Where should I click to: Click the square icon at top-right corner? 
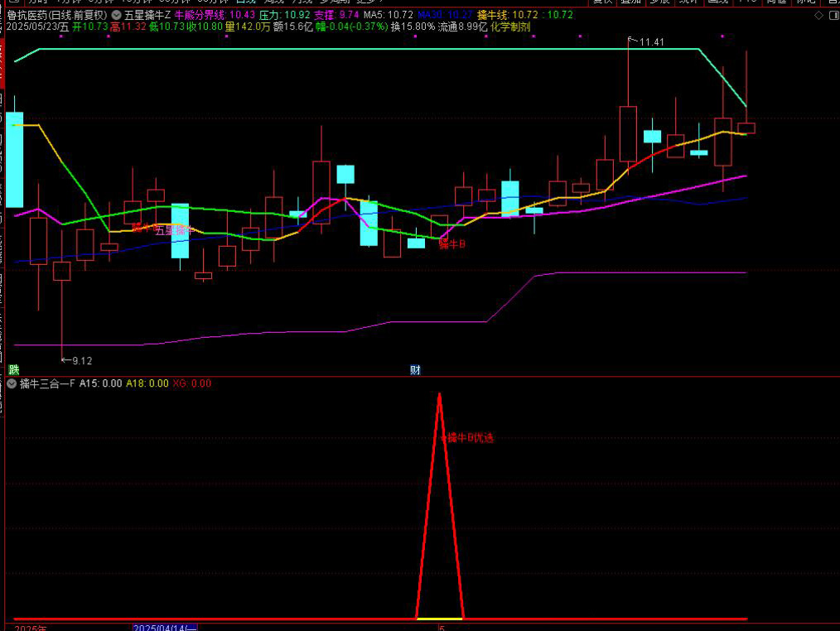pyautogui.click(x=832, y=15)
